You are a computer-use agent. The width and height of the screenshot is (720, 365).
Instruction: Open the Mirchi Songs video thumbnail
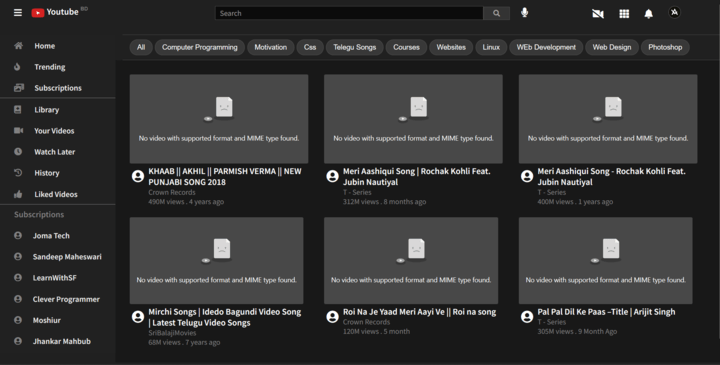click(x=217, y=260)
